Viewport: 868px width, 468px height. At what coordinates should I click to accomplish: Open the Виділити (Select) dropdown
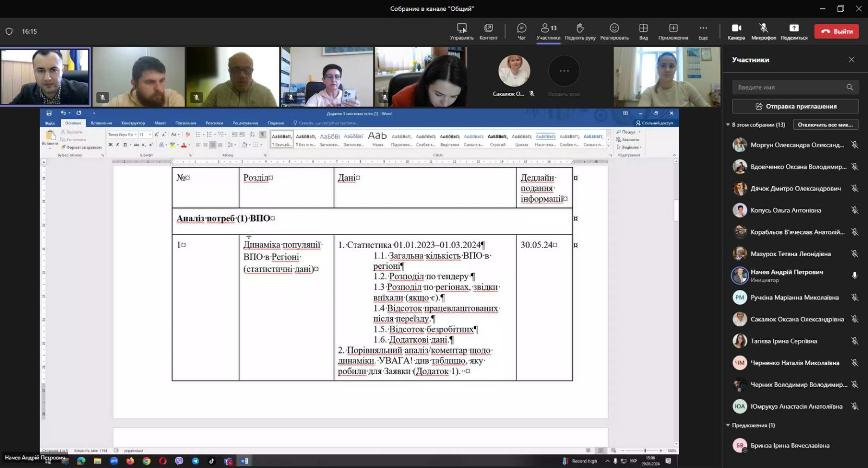[629, 147]
